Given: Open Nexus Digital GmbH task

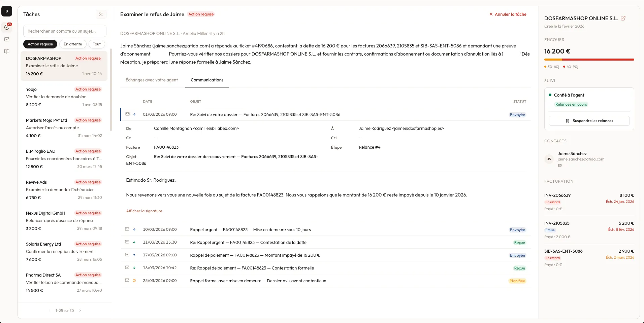Looking at the screenshot, I should click(x=64, y=221).
